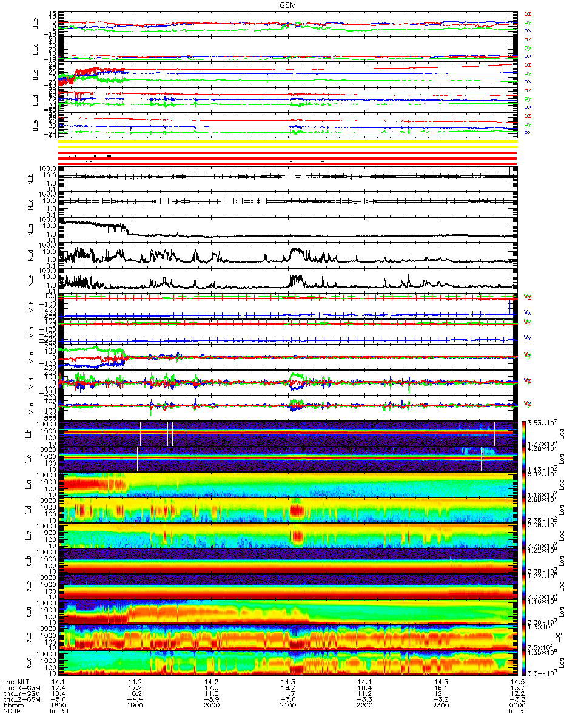Click the Jul 31 date label
Screen dimensions: 564x728
tap(516, 710)
